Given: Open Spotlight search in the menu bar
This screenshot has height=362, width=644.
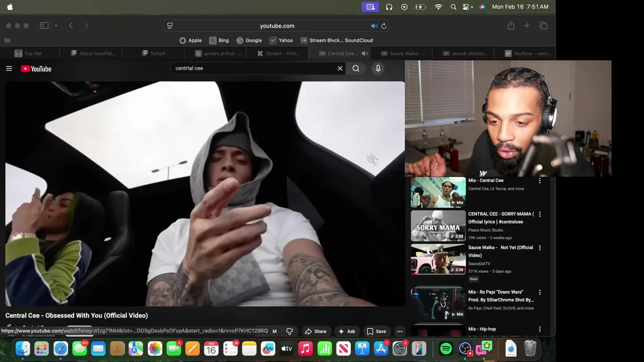Looking at the screenshot, I should coord(453,7).
